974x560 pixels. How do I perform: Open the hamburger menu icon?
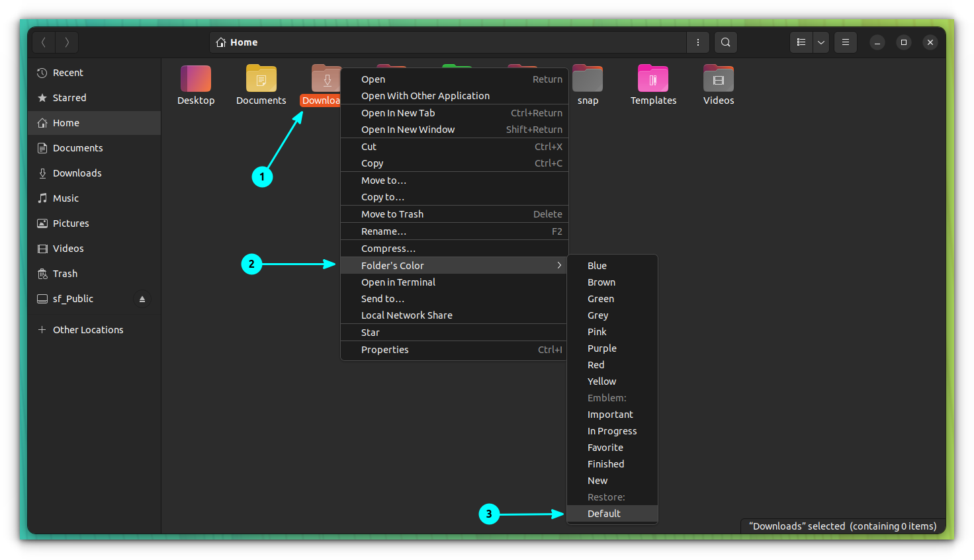[845, 42]
